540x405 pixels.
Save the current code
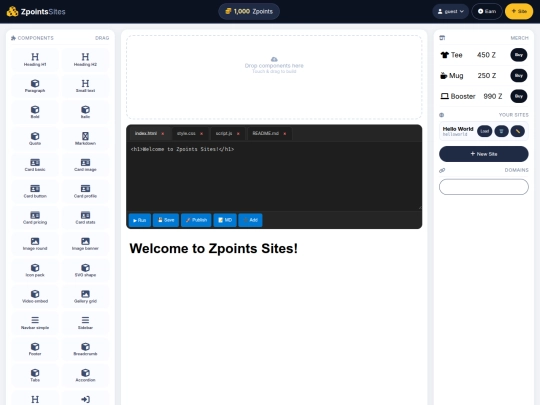[x=166, y=220]
